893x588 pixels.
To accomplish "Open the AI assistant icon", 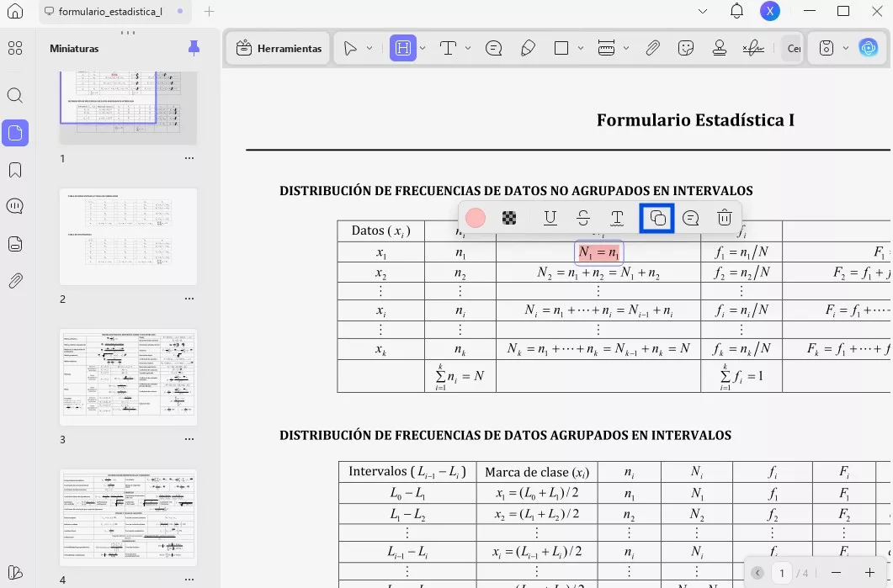I will coord(869,49).
